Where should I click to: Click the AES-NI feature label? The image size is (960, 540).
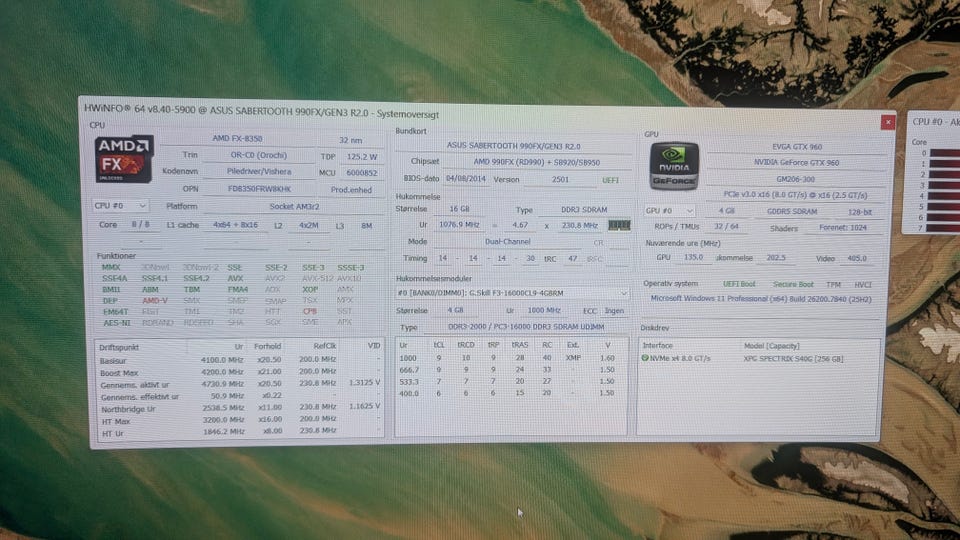click(116, 323)
